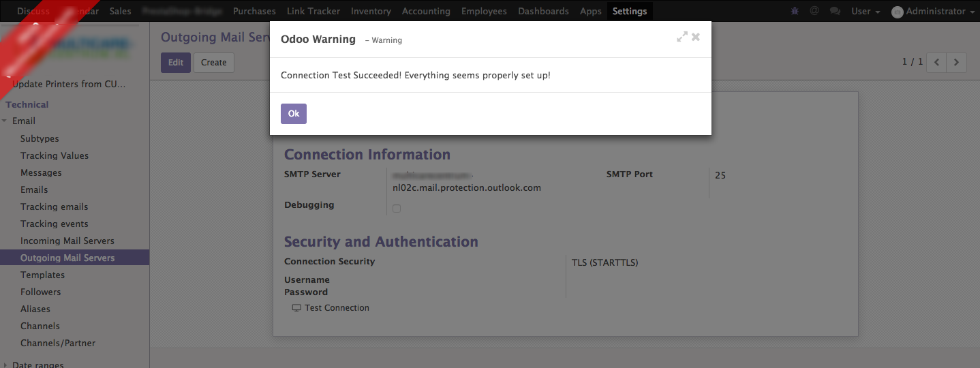Click the 1 / 1 pager counter
Screen dimensions: 980x368
(x=913, y=62)
